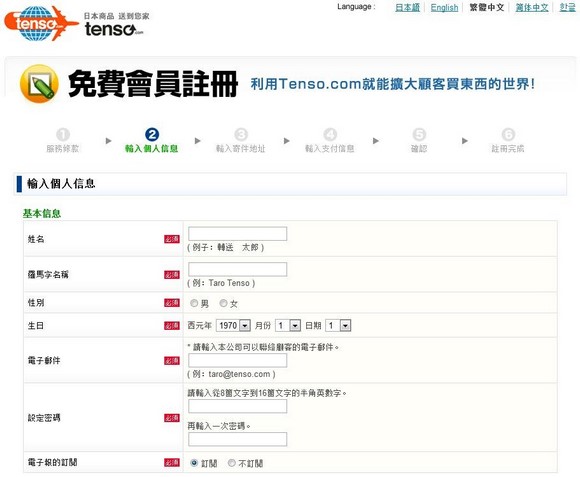The height and width of the screenshot is (477, 580).
Task: Switch language to 简体中文
Action: click(x=532, y=7)
